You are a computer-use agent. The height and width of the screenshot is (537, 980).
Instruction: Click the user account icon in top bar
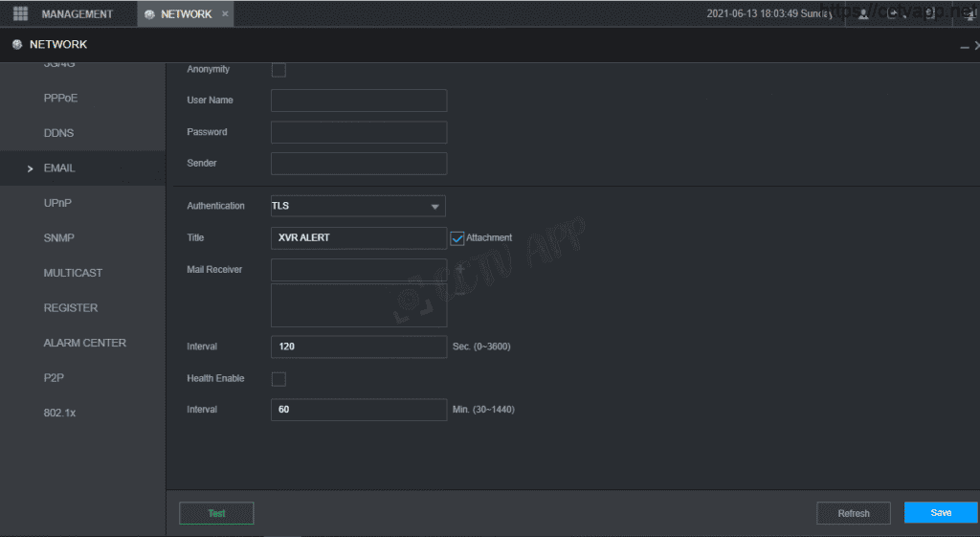(863, 14)
